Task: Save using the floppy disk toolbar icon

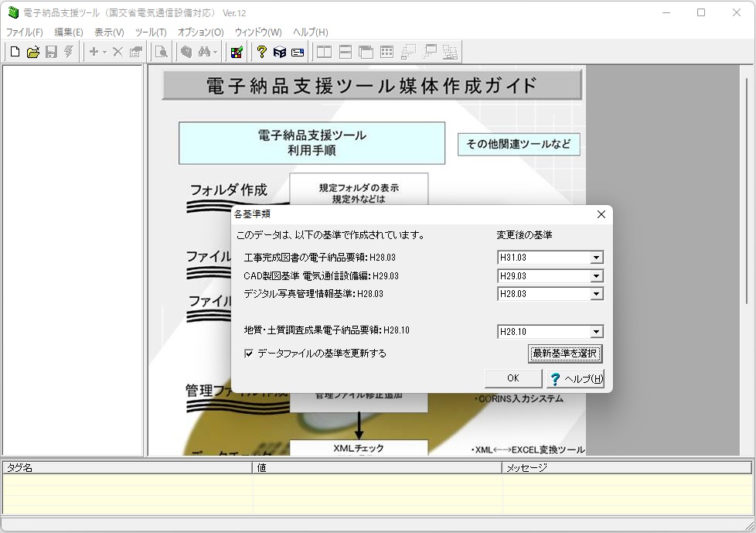Action: tap(51, 52)
